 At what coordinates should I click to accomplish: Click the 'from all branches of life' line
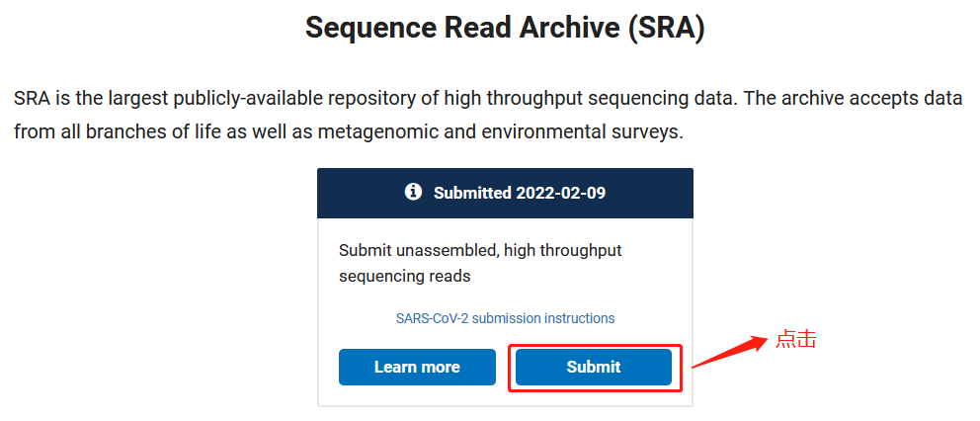coord(348,132)
